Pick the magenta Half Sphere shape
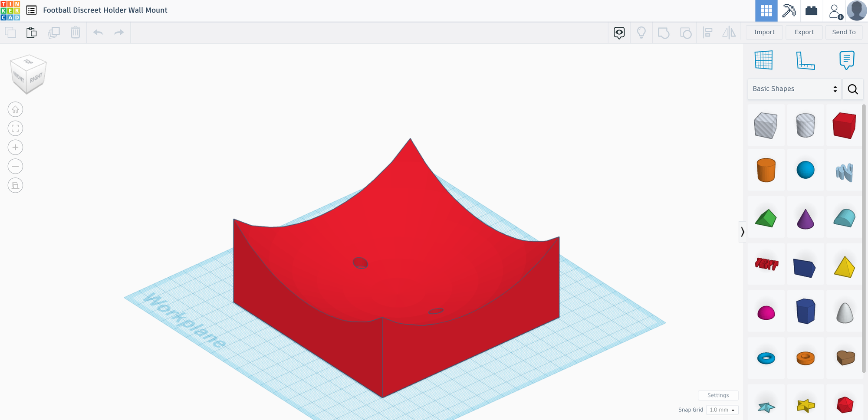The height and width of the screenshot is (420, 868). [766, 312]
